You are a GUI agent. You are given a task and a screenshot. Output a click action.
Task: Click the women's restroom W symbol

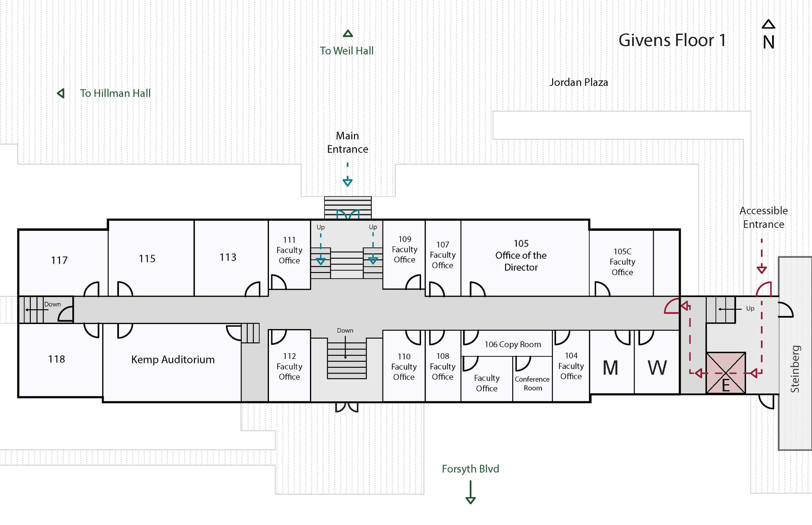[x=657, y=368]
